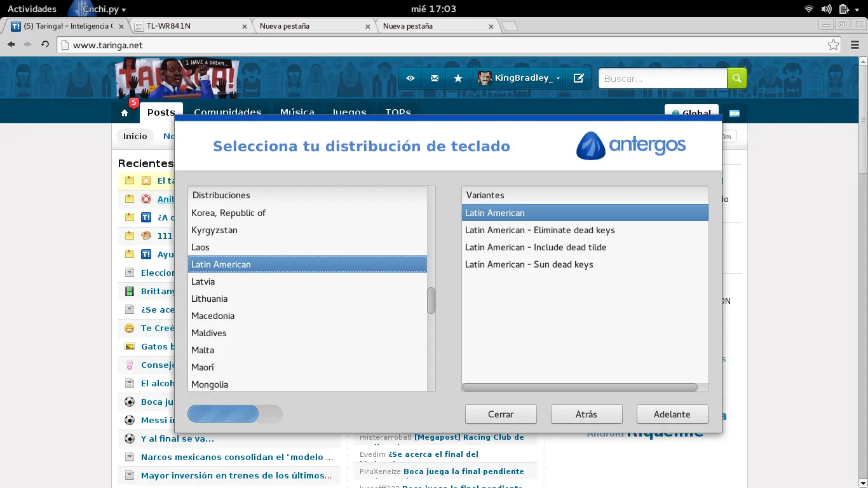Click the compose post pencil icon
868x488 pixels.
(x=579, y=78)
